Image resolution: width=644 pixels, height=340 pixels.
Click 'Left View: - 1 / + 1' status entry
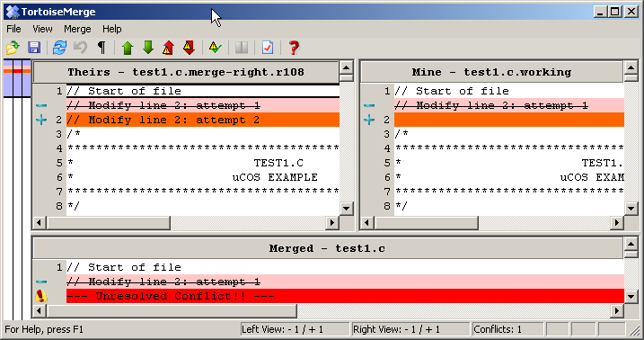click(295, 329)
